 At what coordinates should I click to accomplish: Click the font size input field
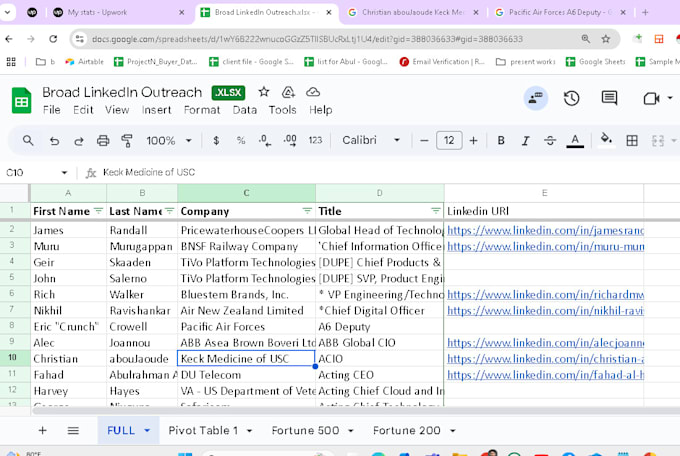[450, 141]
